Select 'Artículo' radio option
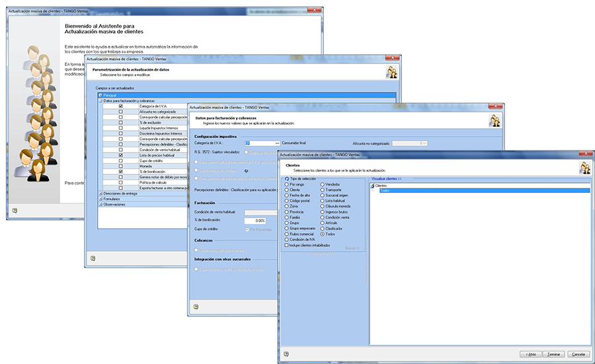This screenshot has height=364, width=595. point(322,223)
